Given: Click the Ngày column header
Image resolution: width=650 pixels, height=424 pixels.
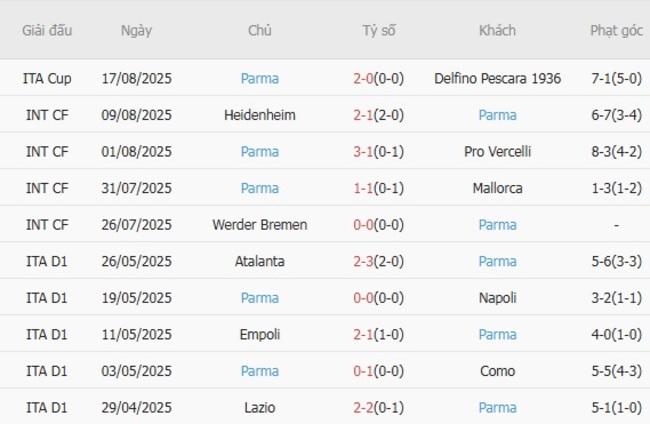Looking at the screenshot, I should tap(136, 31).
